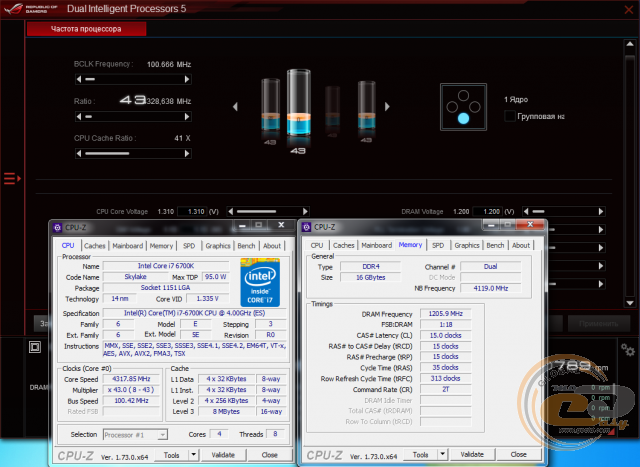This screenshot has width=640, height=467.
Task: Select the rightmost core cylinder
Action: 366,105
